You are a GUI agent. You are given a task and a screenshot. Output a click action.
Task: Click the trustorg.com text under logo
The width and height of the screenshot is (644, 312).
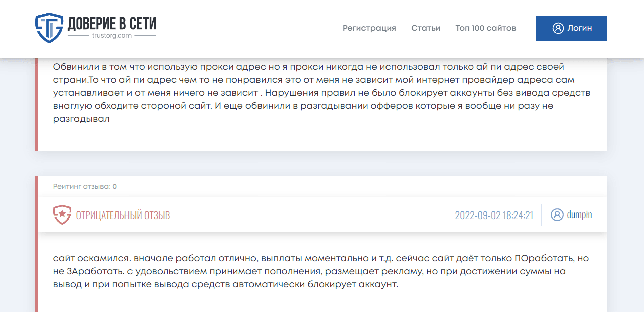111,36
